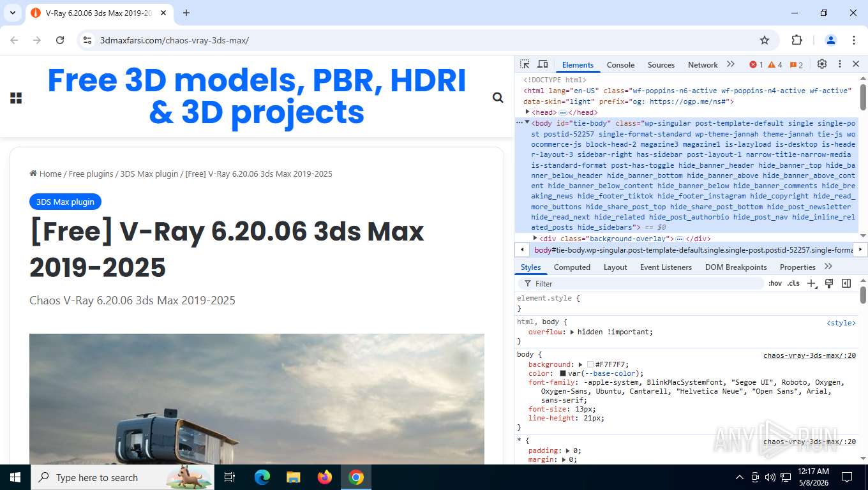Open the Chrome extensions puzzle icon

click(x=797, y=40)
